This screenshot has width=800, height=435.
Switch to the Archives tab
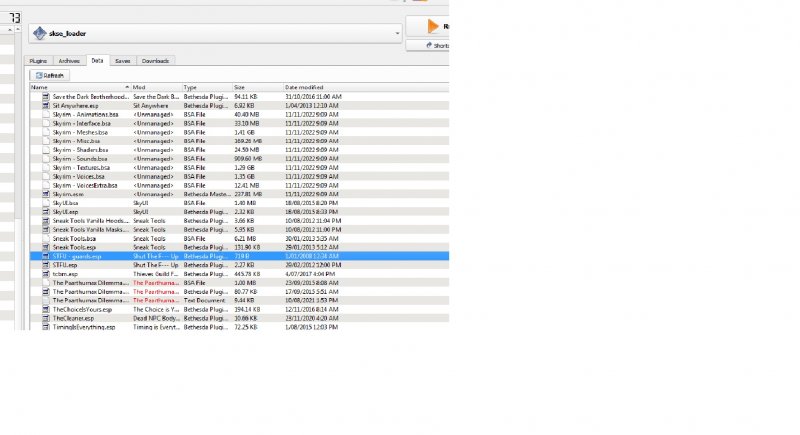(69, 61)
